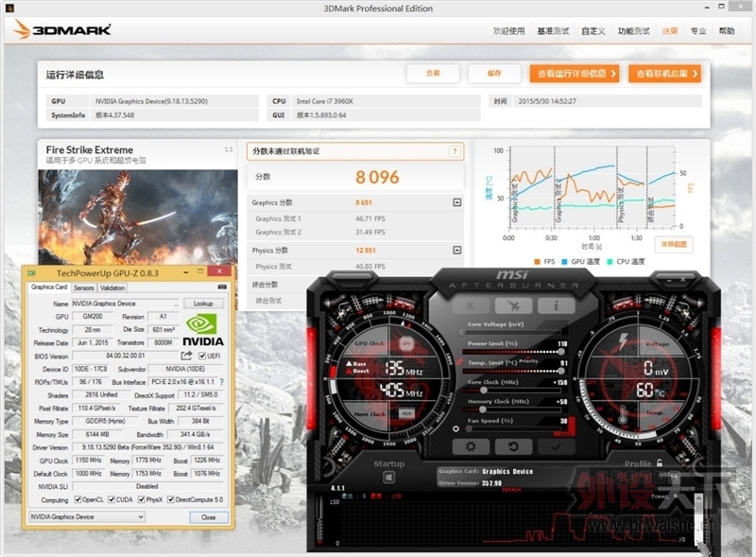Click the DETACH link in Afterburner
This screenshot has width=756, height=557.
(511, 490)
